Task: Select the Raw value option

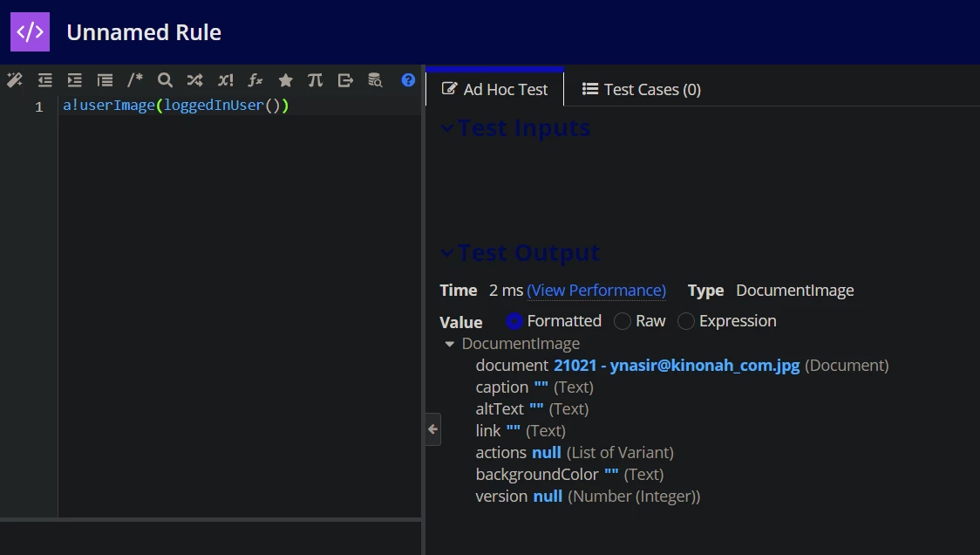Action: [x=622, y=321]
